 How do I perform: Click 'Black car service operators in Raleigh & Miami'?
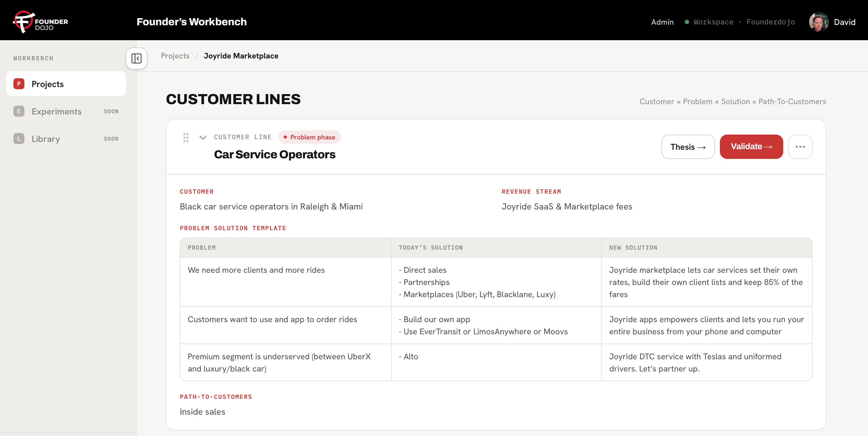[271, 206]
